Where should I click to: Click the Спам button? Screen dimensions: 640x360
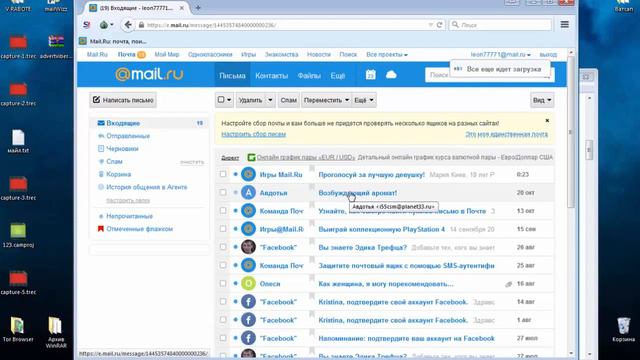(x=288, y=100)
